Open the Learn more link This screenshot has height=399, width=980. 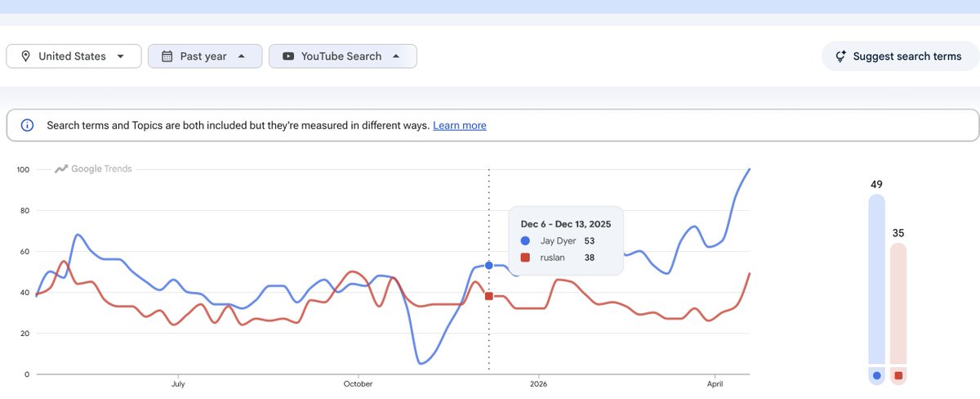[460, 126]
